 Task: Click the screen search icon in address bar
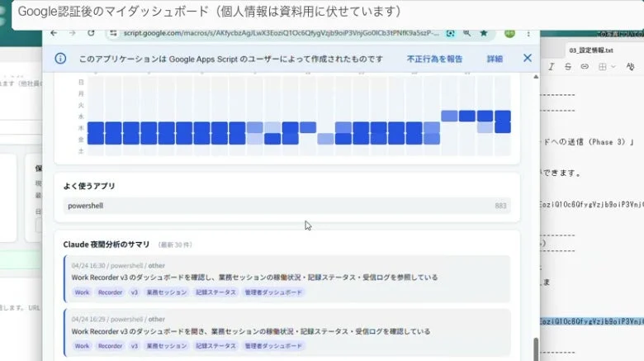pyautogui.click(x=451, y=33)
